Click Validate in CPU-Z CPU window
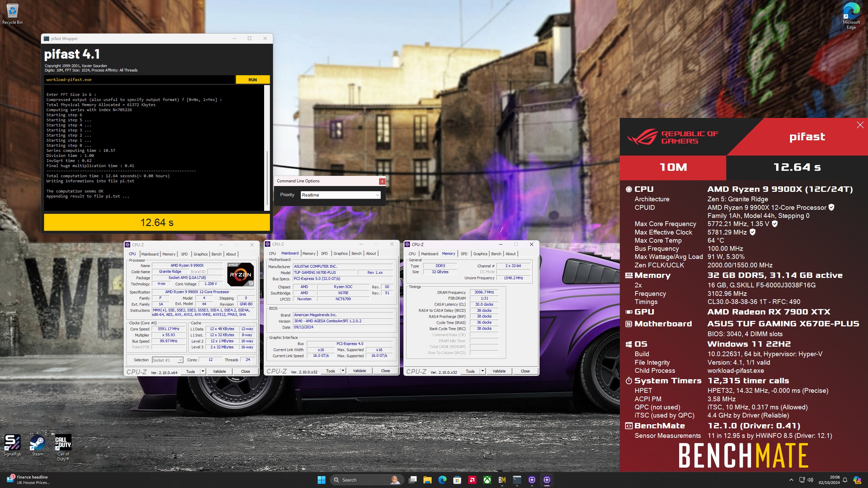The width and height of the screenshot is (868, 488). click(219, 371)
